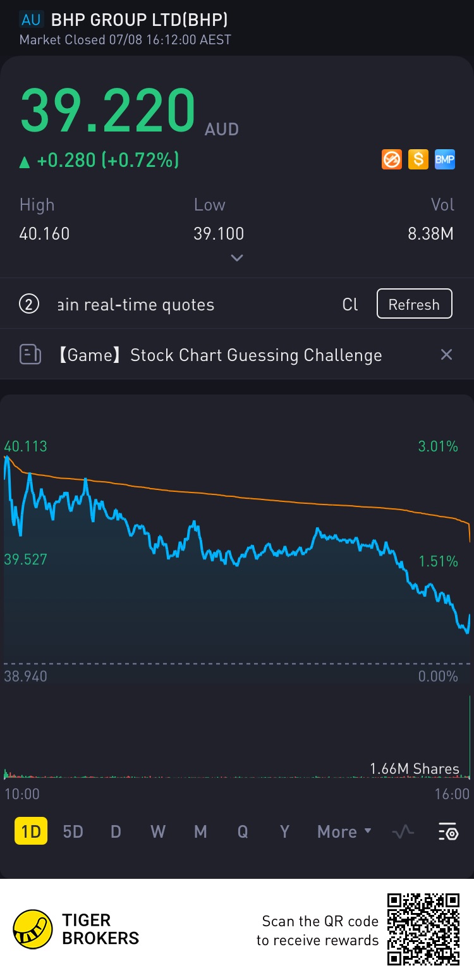474x980 pixels.
Task: Open the More timeframe dropdown
Action: pyautogui.click(x=344, y=831)
